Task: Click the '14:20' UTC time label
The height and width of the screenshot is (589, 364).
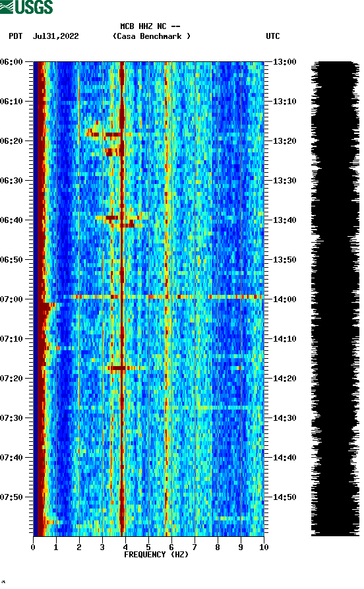Action: (x=285, y=379)
